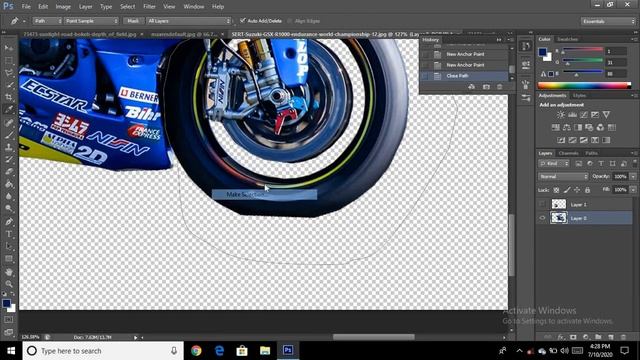
Task: Open the layer Kind filter dropdown
Action: [554, 163]
